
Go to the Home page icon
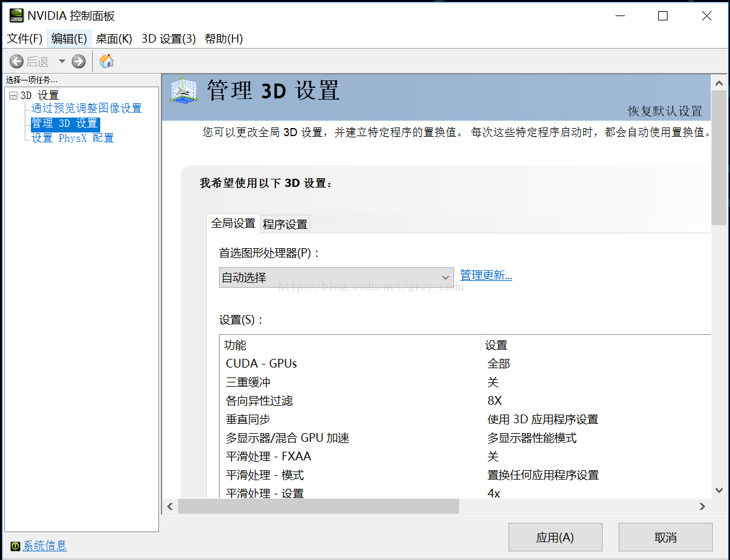click(x=106, y=61)
